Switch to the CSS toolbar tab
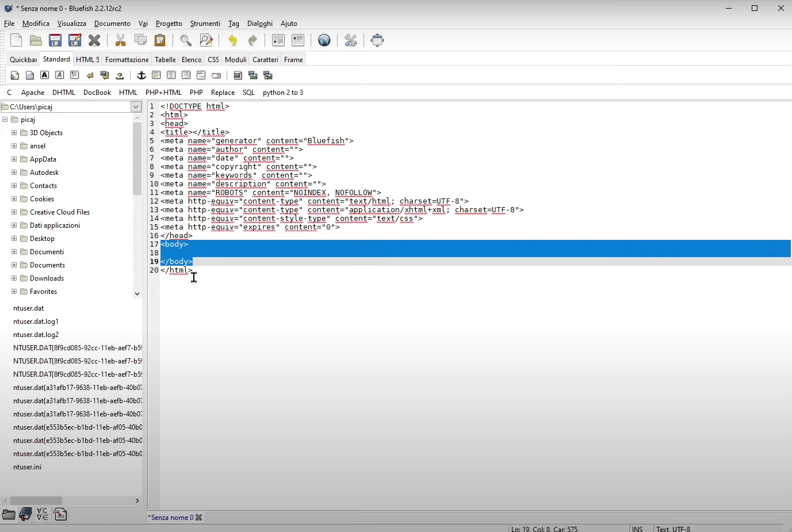The height and width of the screenshot is (532, 792). 213,60
